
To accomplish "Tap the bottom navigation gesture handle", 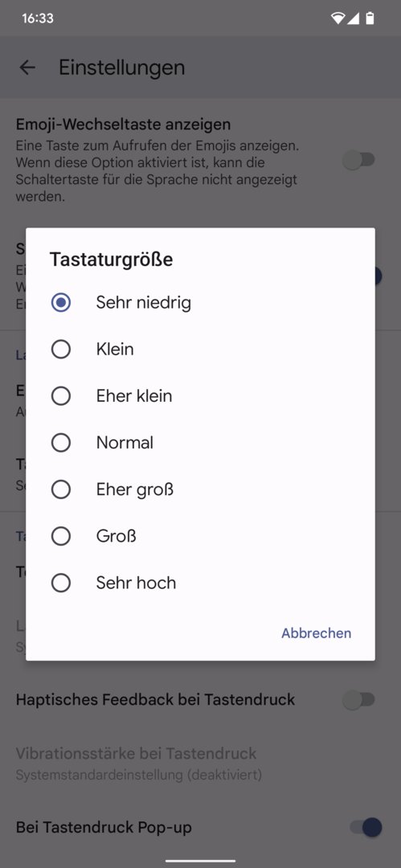I will [x=201, y=861].
